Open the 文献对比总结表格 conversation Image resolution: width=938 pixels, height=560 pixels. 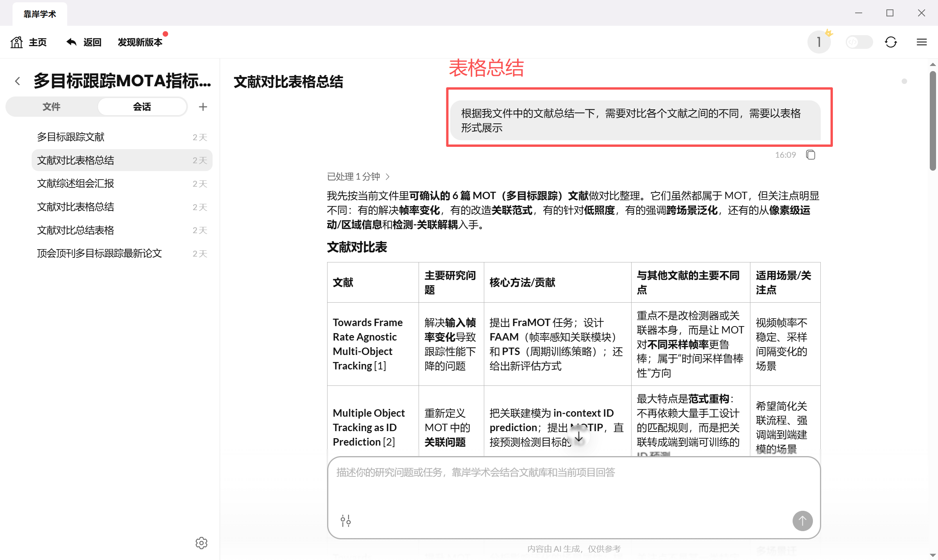tap(122, 230)
